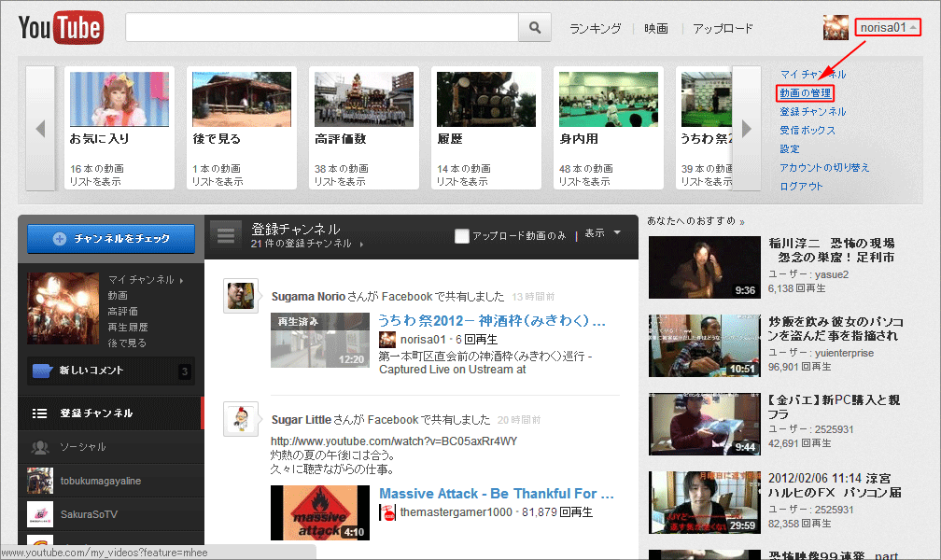Expand the sidebar マイ チャンネル arrow
This screenshot has width=941, height=560.
tap(181, 280)
